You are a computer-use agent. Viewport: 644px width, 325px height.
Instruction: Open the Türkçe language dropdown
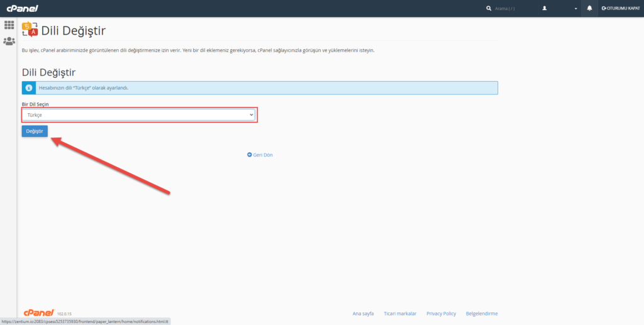(x=140, y=115)
